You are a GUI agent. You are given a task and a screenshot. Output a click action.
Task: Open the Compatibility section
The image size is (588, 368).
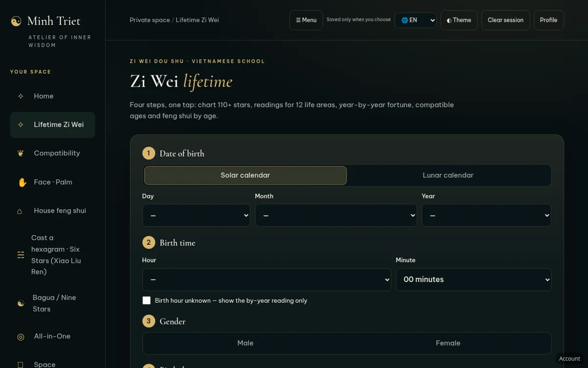[52, 153]
